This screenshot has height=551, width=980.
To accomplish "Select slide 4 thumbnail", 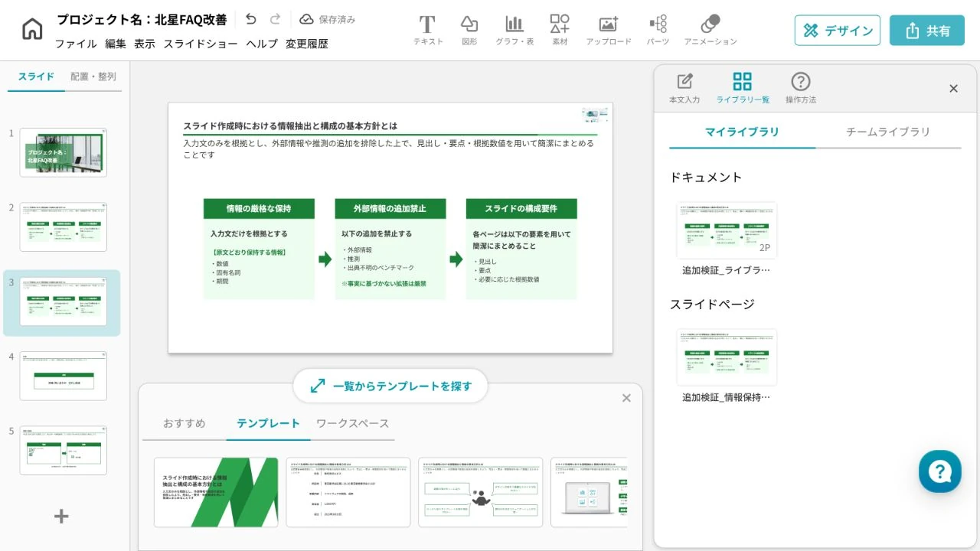I will (64, 376).
